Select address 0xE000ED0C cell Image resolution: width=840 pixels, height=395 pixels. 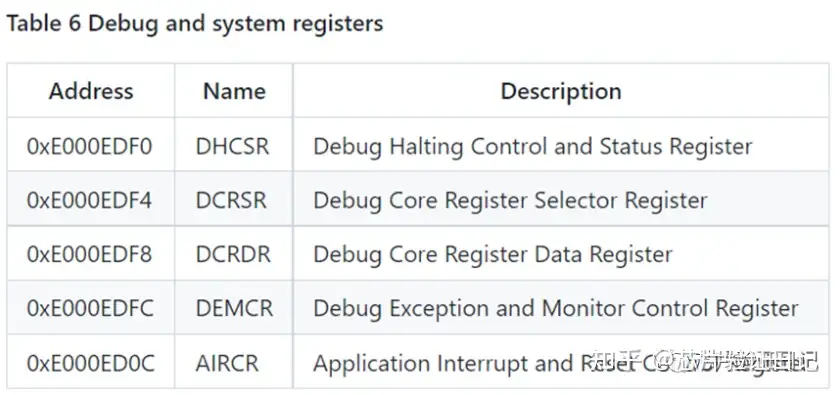[91, 363]
